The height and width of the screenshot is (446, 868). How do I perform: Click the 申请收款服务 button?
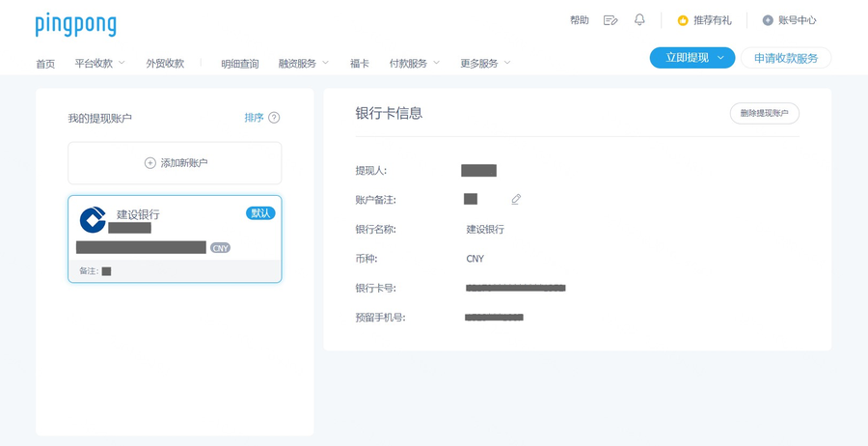pos(785,58)
